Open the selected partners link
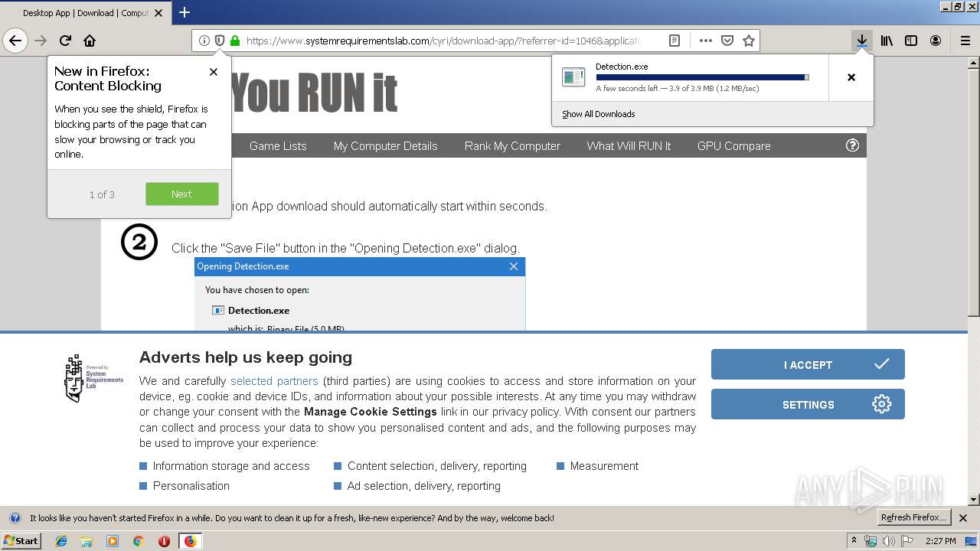Viewport: 980px width, 551px height. tap(274, 380)
